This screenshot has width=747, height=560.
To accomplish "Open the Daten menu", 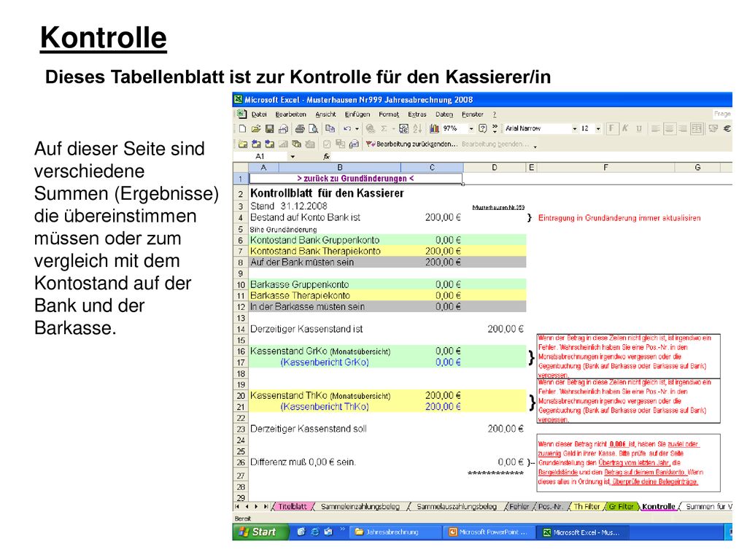I will pyautogui.click(x=444, y=114).
